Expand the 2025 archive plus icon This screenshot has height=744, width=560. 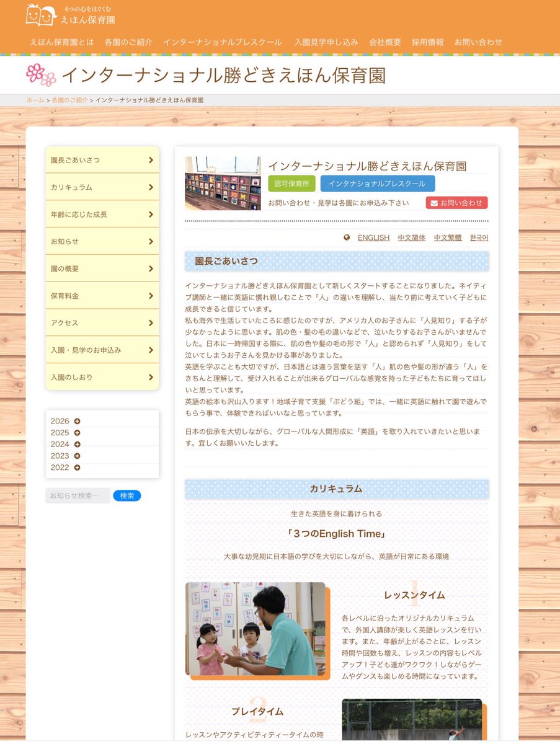pyautogui.click(x=77, y=433)
